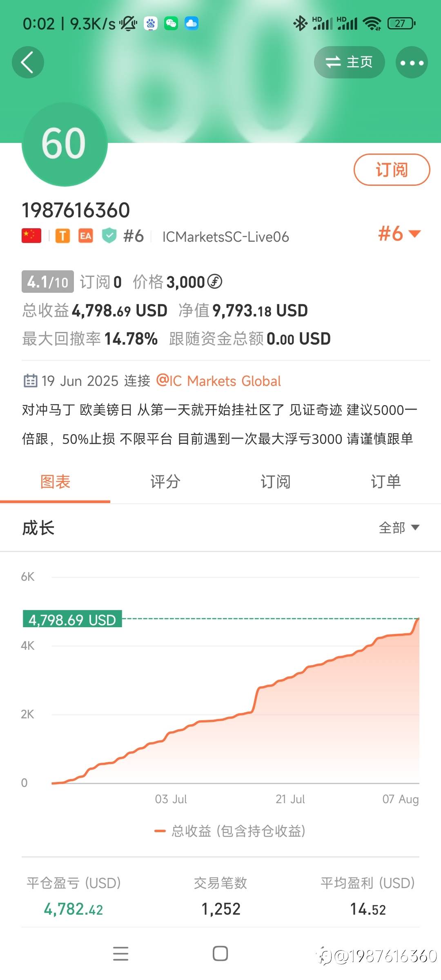
Task: Open Android recent apps menu button
Action: click(x=120, y=953)
